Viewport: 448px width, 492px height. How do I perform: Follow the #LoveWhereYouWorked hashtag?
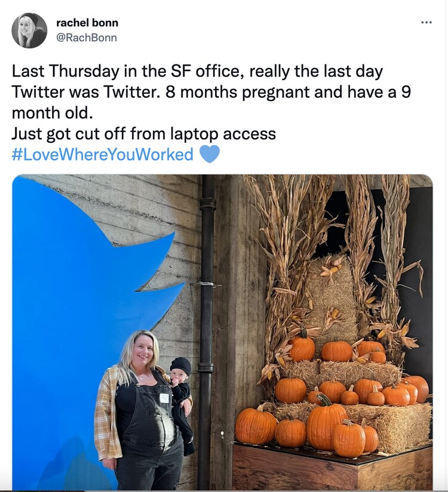[x=103, y=155]
